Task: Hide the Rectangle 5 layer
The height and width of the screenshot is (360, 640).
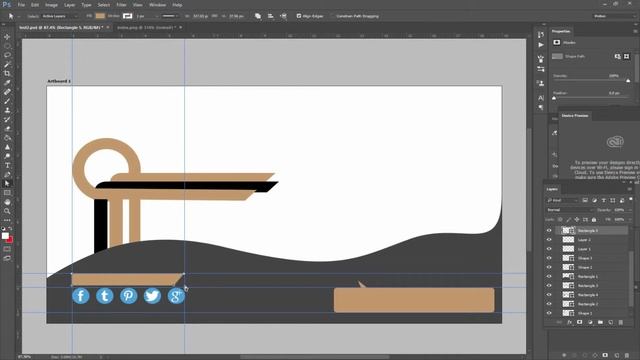Action: pos(549,231)
